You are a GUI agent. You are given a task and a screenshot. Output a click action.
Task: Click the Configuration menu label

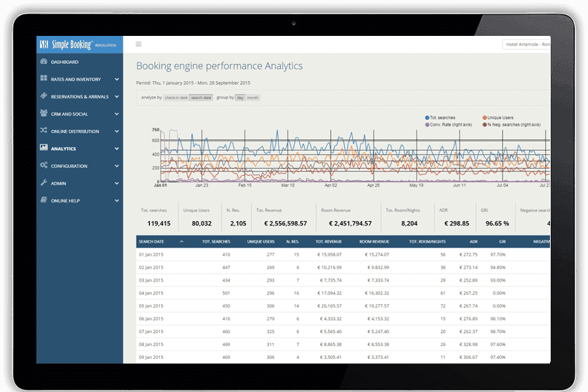[x=69, y=167]
